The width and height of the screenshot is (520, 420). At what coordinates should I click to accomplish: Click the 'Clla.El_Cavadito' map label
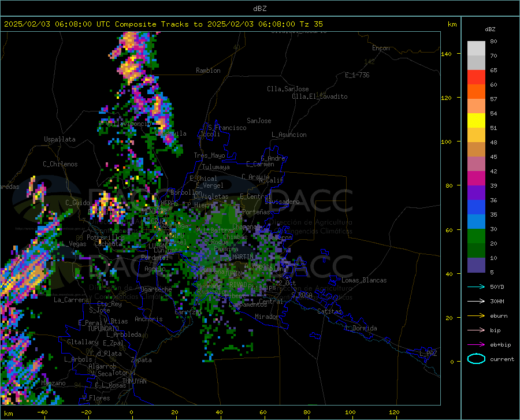click(x=320, y=96)
